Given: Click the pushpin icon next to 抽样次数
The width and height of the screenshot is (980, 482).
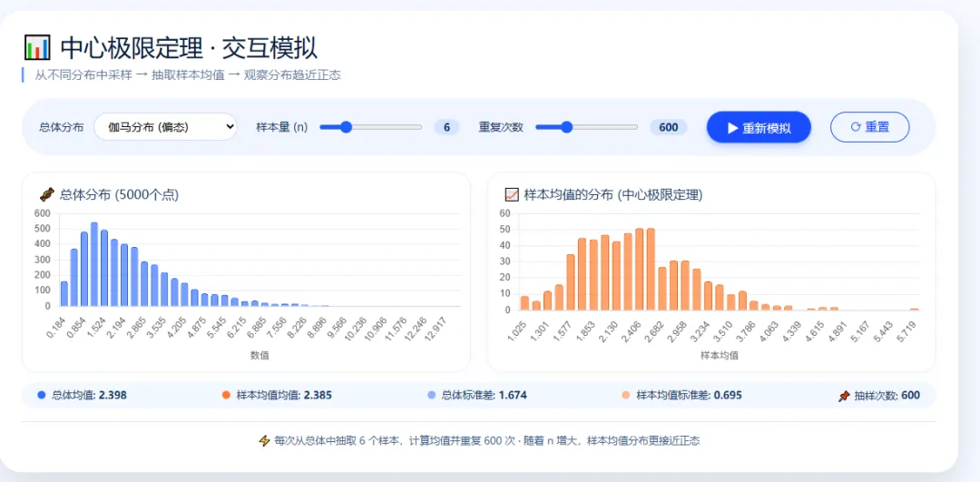Looking at the screenshot, I should [x=844, y=396].
